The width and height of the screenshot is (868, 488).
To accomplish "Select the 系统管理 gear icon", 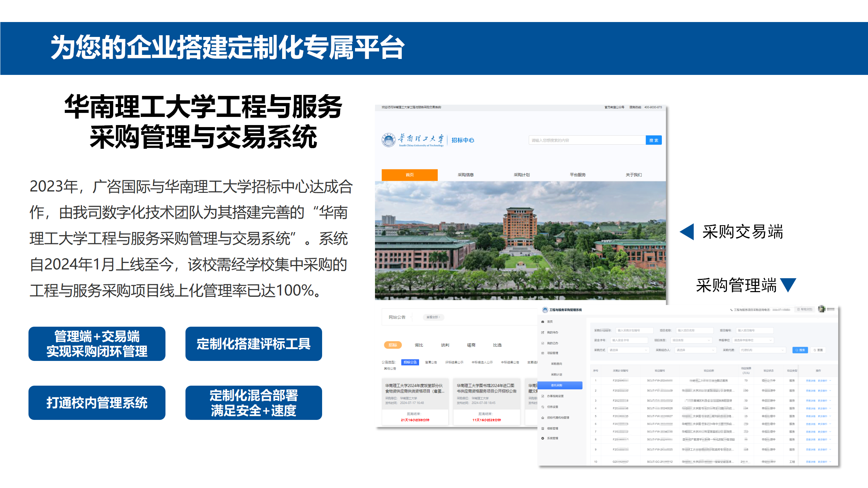I will pyautogui.click(x=542, y=438).
